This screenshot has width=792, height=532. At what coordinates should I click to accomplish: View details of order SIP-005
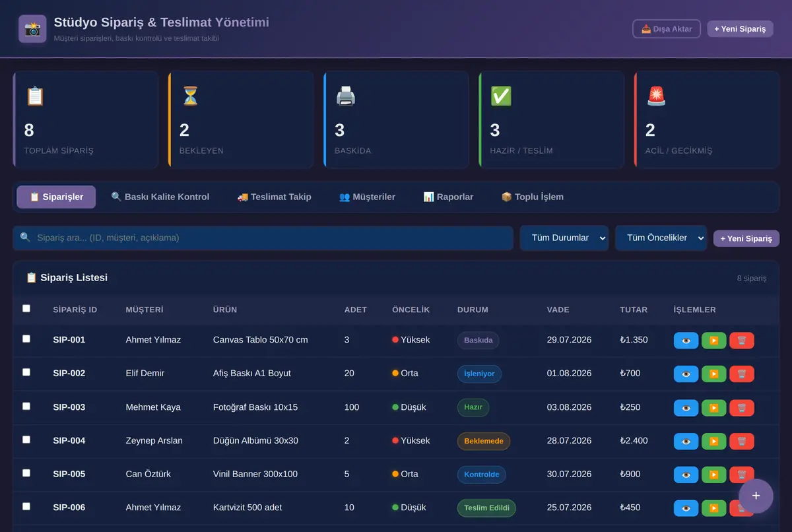point(686,475)
